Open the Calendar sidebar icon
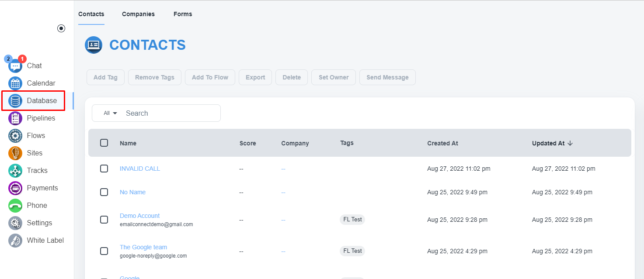644x279 pixels. point(15,83)
